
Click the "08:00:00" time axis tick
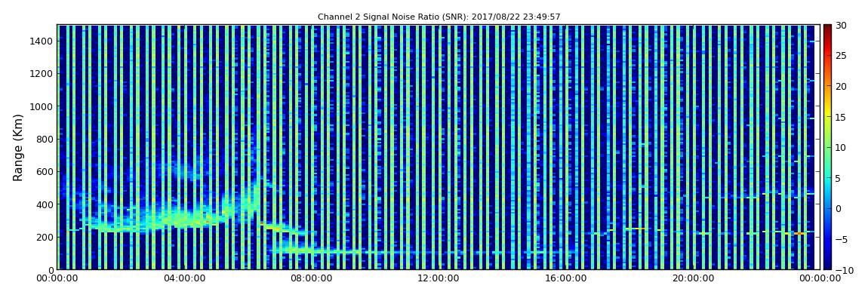click(x=310, y=278)
